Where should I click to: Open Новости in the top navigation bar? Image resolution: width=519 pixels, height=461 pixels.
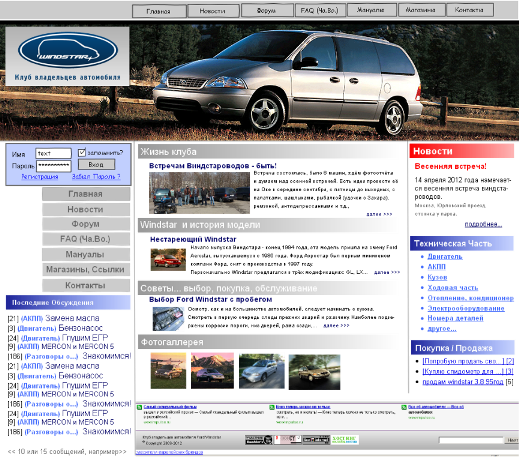pos(213,11)
